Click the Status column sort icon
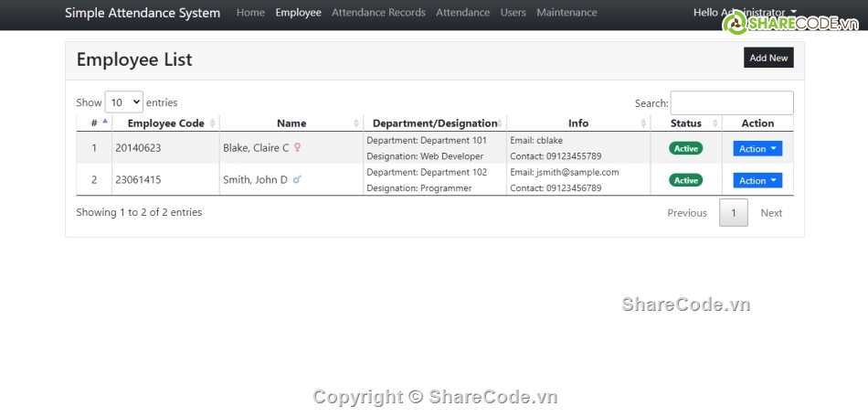 pos(715,123)
